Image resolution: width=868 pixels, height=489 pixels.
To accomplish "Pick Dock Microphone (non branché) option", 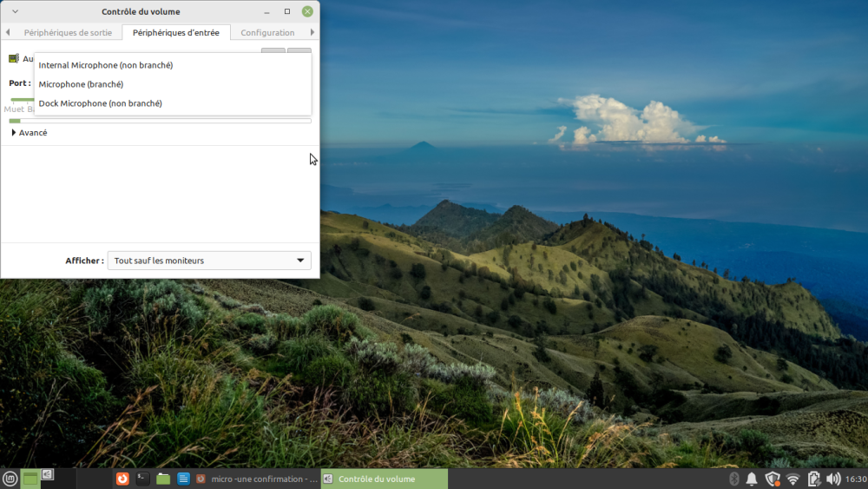I will [x=101, y=103].
